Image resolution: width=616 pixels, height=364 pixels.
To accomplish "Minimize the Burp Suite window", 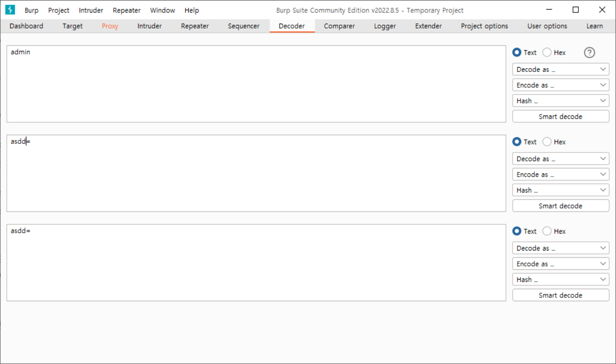I will pyautogui.click(x=549, y=10).
